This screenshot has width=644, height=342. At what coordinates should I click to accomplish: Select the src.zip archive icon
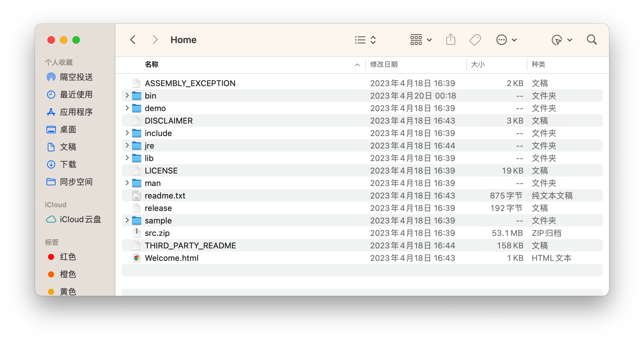[x=137, y=233]
